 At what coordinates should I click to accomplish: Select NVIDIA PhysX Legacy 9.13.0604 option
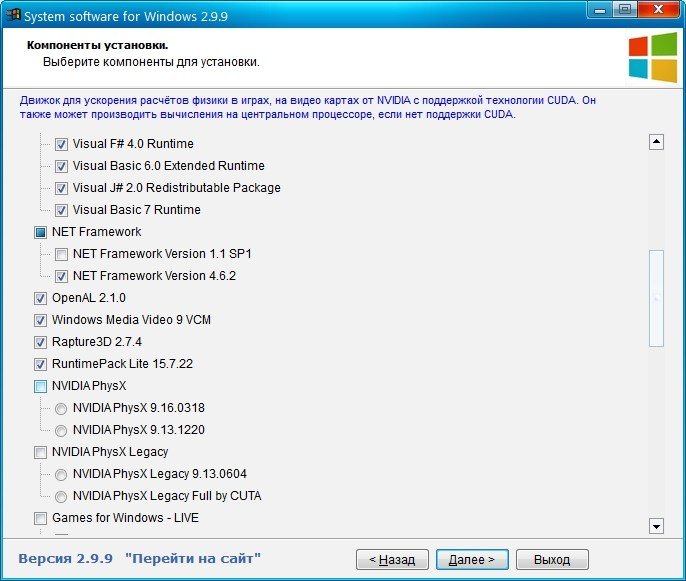tap(61, 475)
